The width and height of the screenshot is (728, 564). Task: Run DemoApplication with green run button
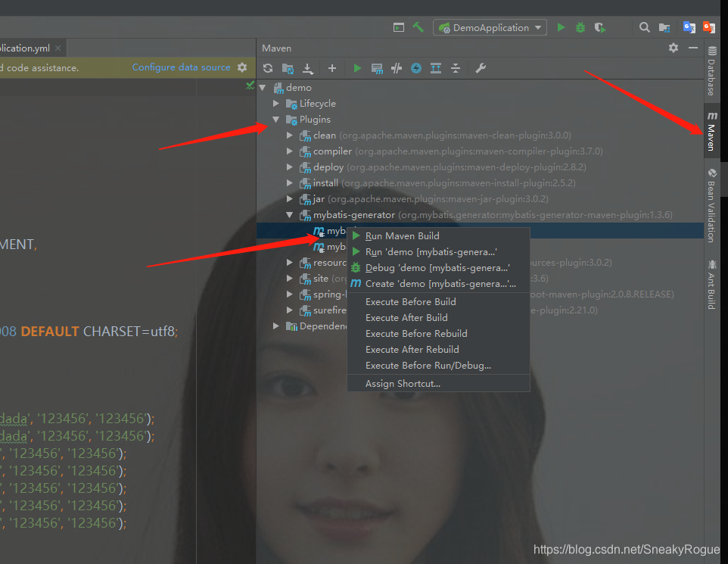(561, 27)
